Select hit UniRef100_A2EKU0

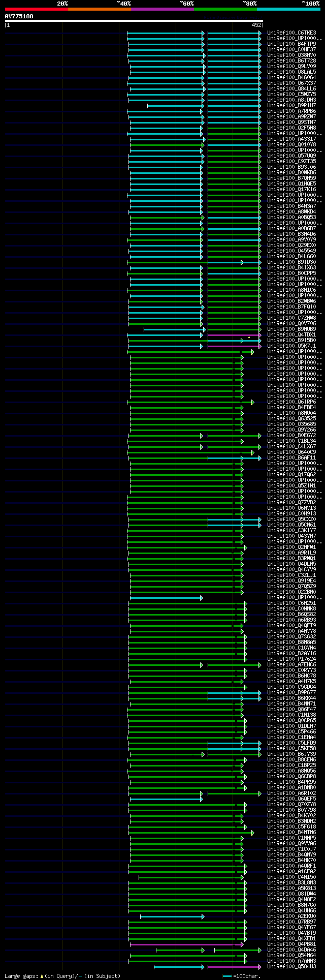(x=291, y=916)
